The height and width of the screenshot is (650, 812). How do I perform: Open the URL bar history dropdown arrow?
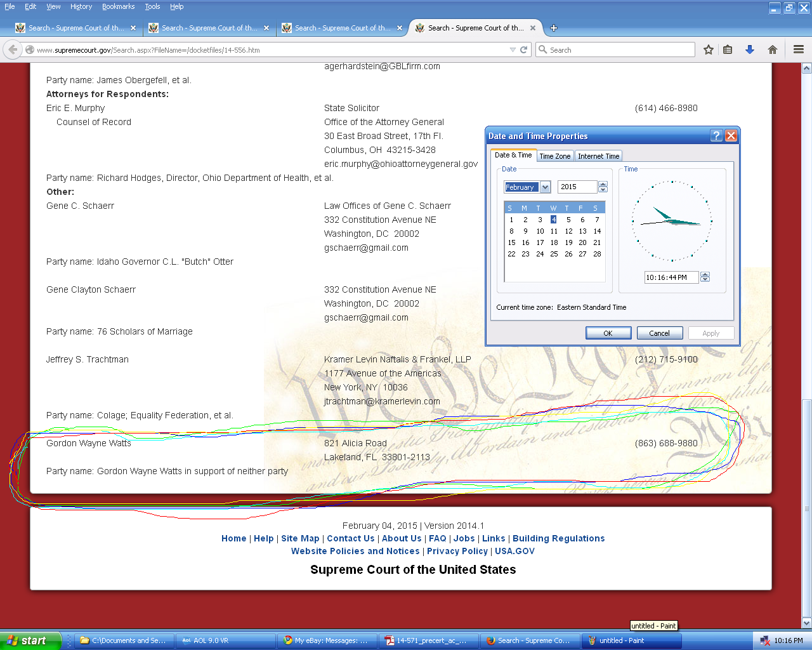pos(513,50)
